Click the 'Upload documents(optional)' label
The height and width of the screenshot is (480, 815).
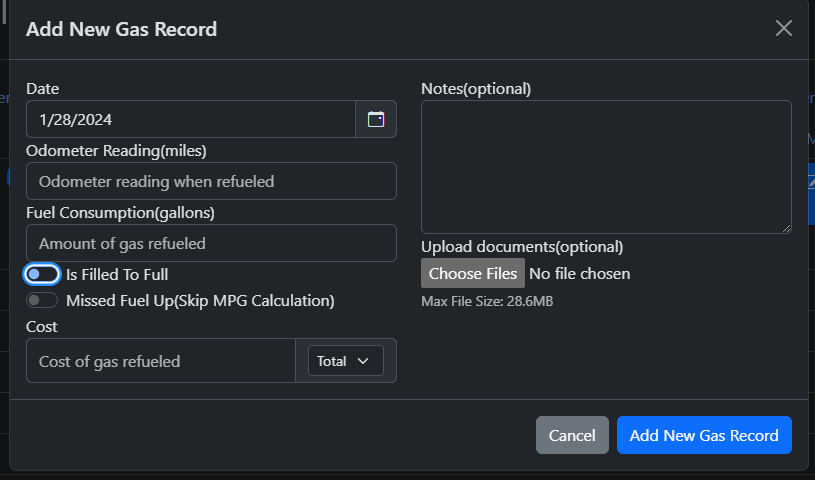coord(522,246)
